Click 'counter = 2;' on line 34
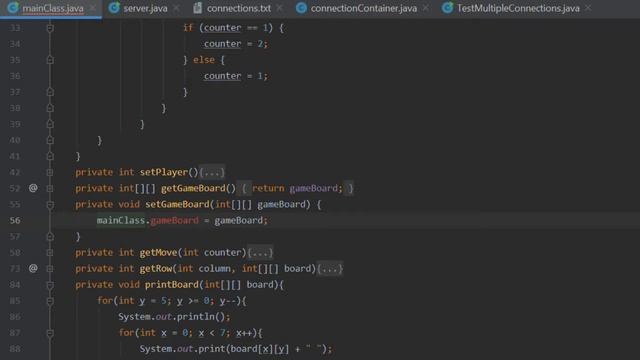Image resolution: width=640 pixels, height=360 pixels. pos(236,44)
